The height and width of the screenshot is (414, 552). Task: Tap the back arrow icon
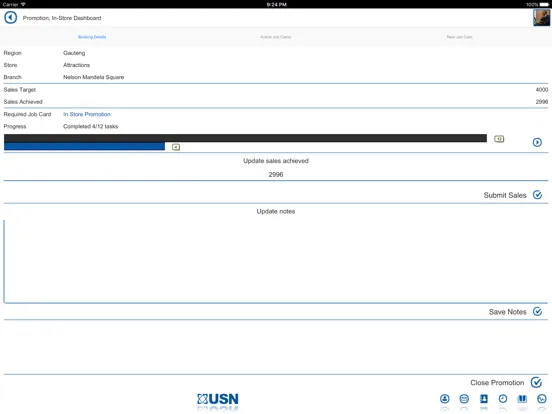pyautogui.click(x=11, y=17)
